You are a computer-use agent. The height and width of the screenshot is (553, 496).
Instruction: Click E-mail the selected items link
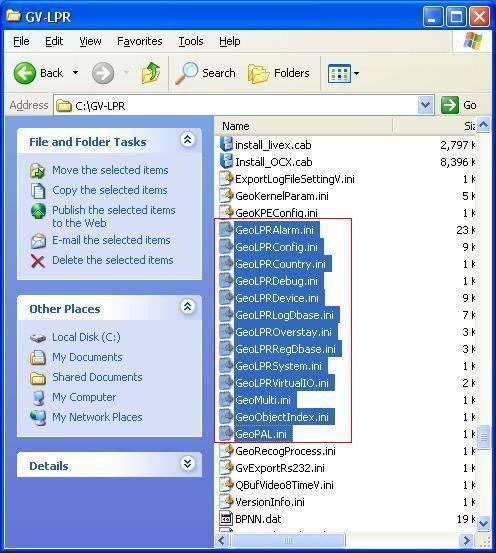point(111,240)
